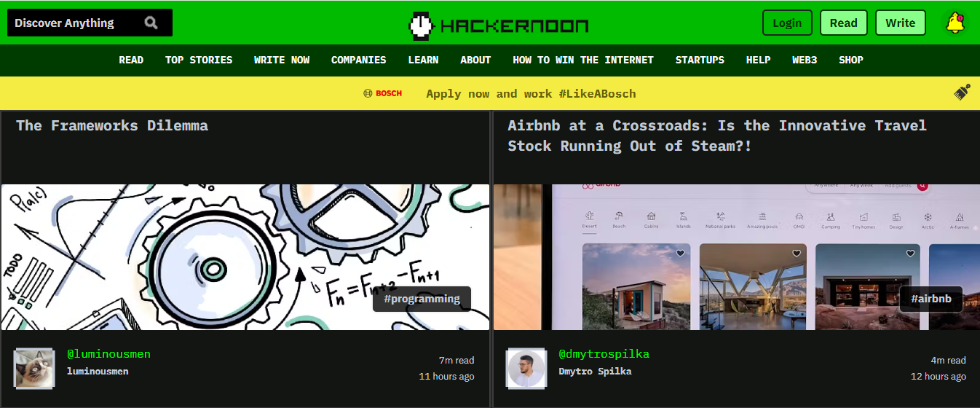Click the HackerNoon logo

coord(499,25)
